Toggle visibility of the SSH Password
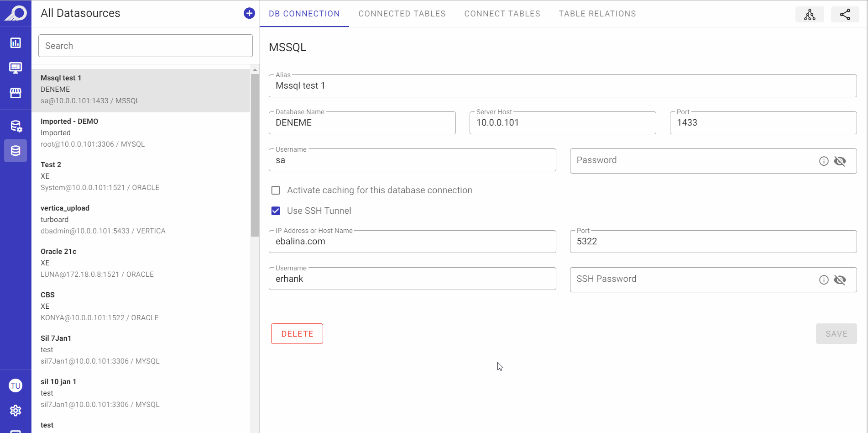This screenshot has width=868, height=433. [x=840, y=280]
